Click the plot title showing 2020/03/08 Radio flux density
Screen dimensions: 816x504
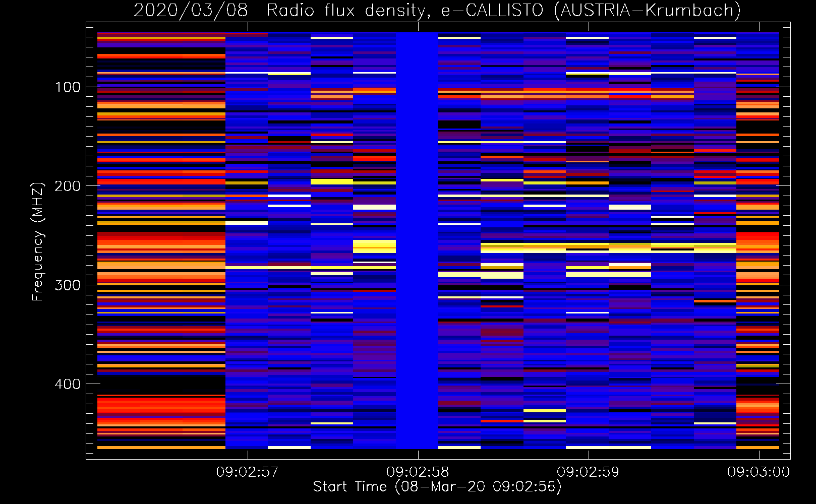(437, 10)
